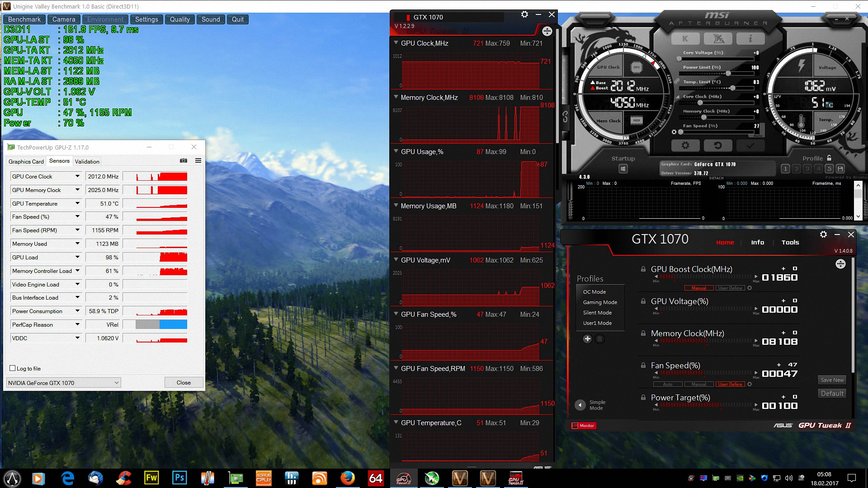Click the Power Limit slider handle in Afterburner
This screenshot has width=868, height=488.
728,73
